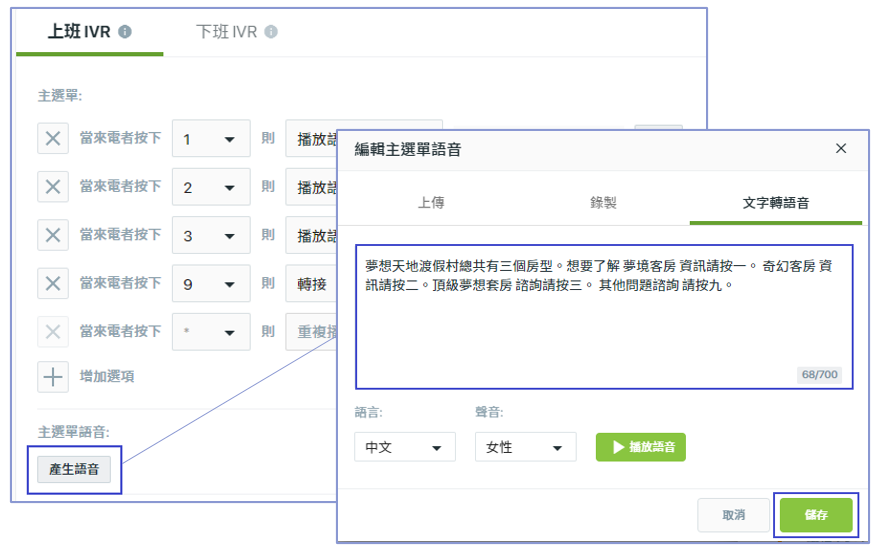Open the 語言 dropdown set to 中文
This screenshot has width=880, height=551.
[405, 447]
